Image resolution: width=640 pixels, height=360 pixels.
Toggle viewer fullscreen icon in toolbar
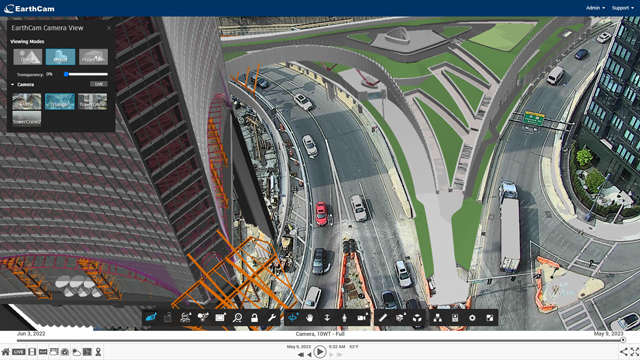tap(489, 318)
